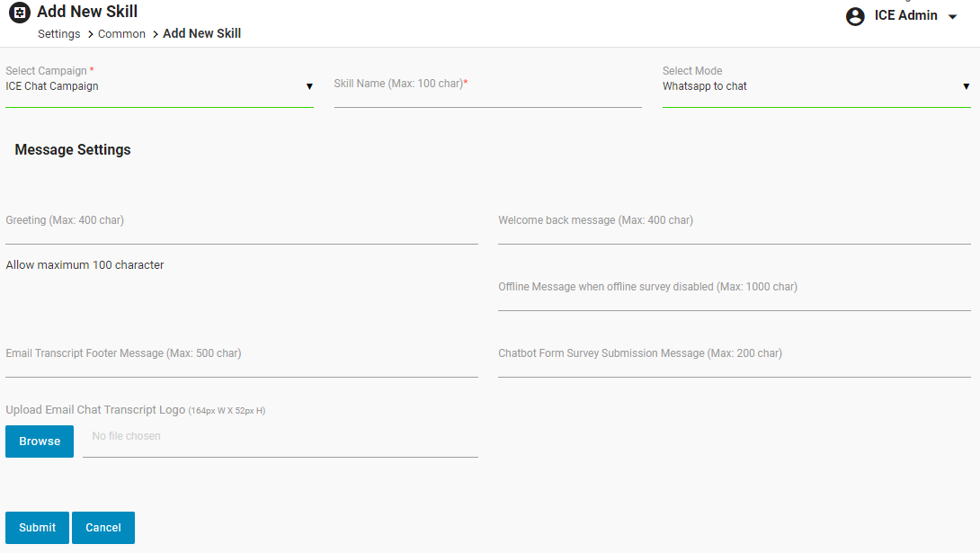Click the Add New Skill breadcrumb

click(x=201, y=34)
